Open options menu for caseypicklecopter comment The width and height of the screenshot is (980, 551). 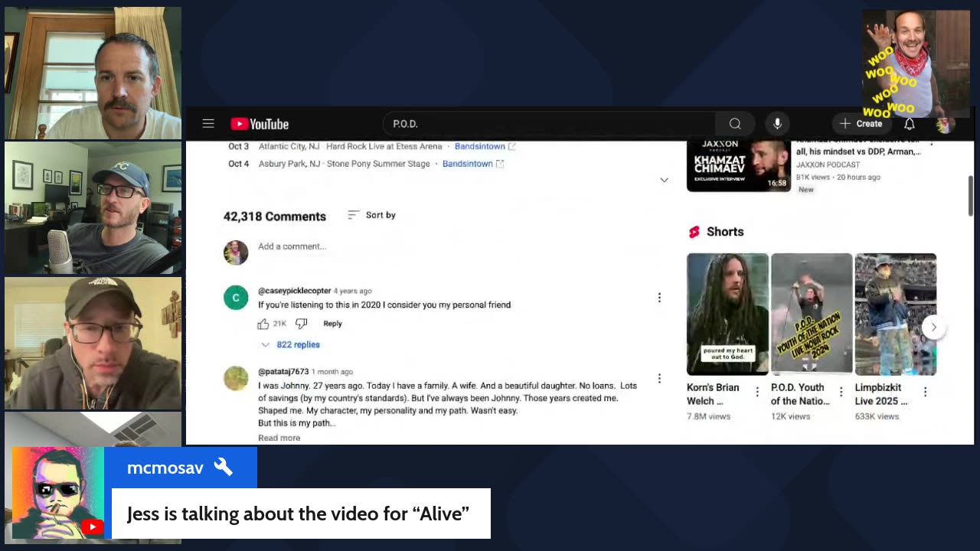[659, 298]
